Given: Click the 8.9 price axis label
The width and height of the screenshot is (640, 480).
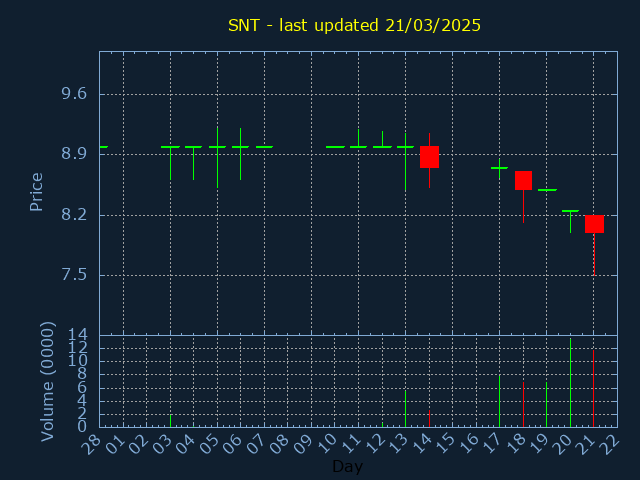Looking at the screenshot, I should 74,154.
